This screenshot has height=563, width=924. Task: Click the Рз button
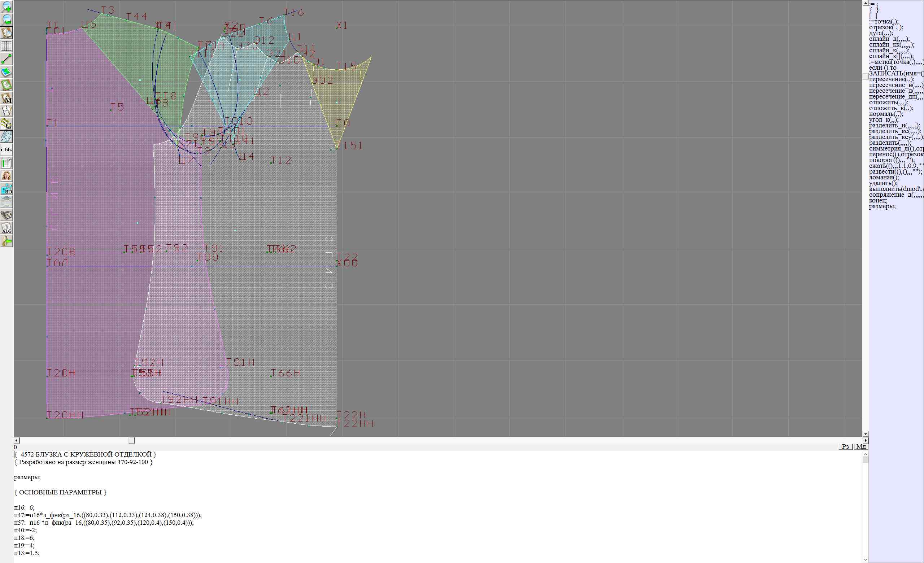845,446
